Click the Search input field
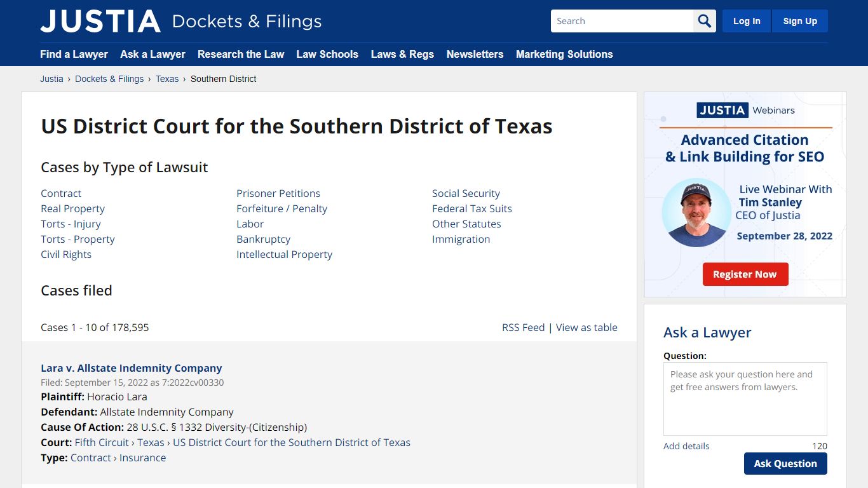This screenshot has width=868, height=488. pos(622,21)
